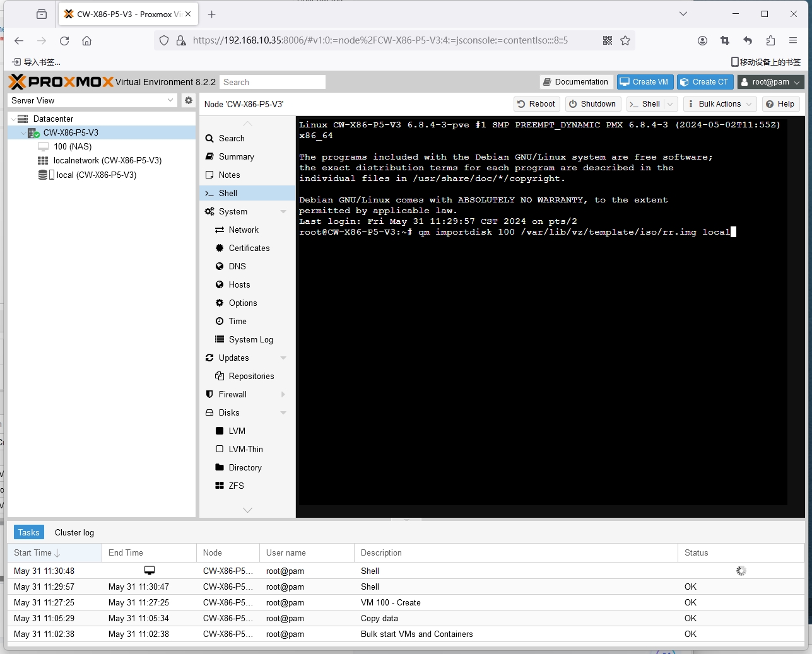Screen dimensions: 812x654
Task: Click inside the shell terminal
Action: click(542, 311)
